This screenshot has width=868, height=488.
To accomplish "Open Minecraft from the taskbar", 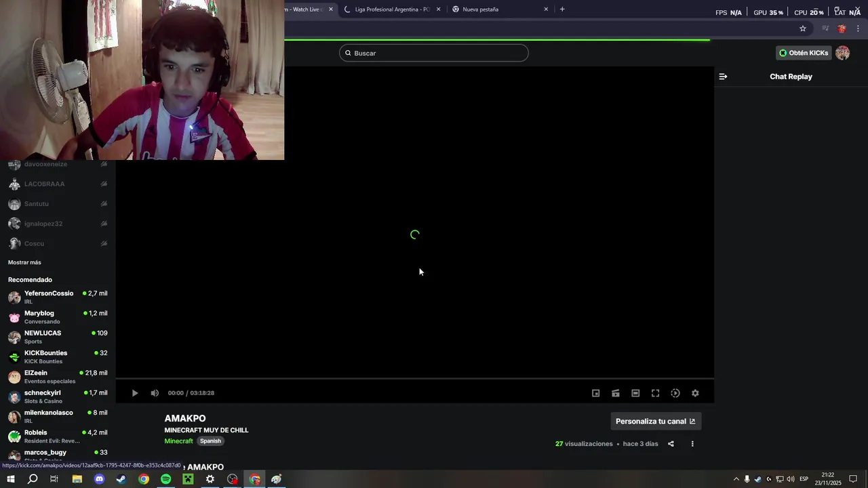I will pyautogui.click(x=188, y=479).
